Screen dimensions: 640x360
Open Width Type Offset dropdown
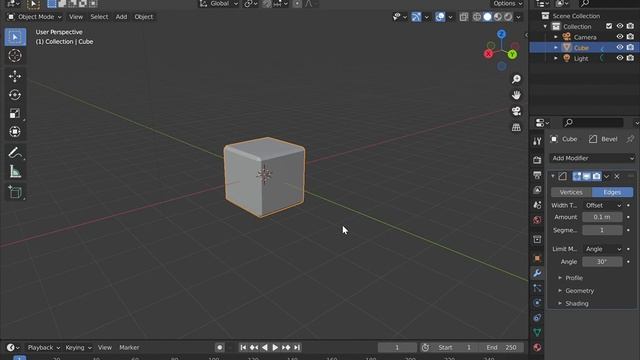603,205
